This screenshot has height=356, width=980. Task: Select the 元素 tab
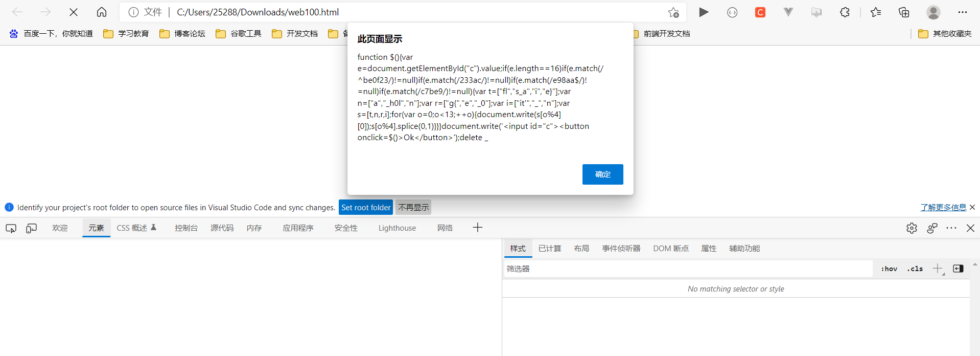[96, 228]
